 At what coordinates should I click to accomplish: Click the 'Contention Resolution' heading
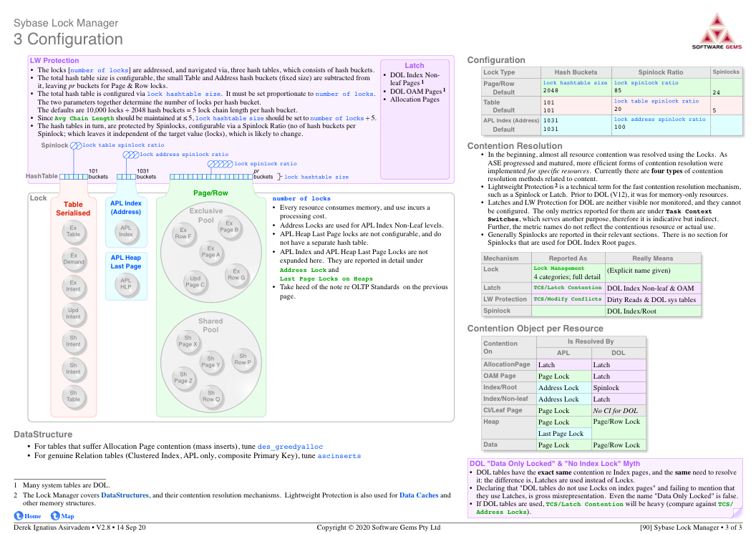click(515, 146)
